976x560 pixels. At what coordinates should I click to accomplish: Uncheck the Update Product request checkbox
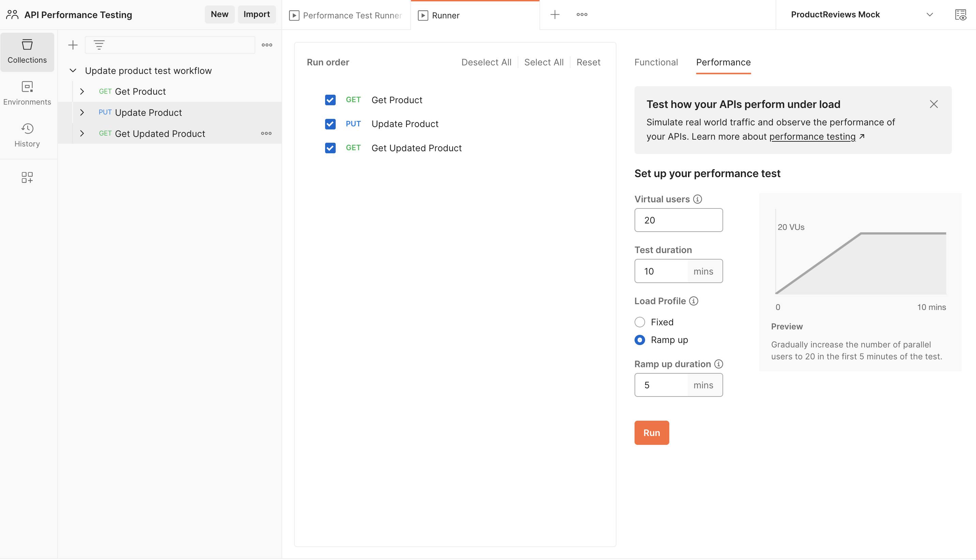tap(330, 124)
